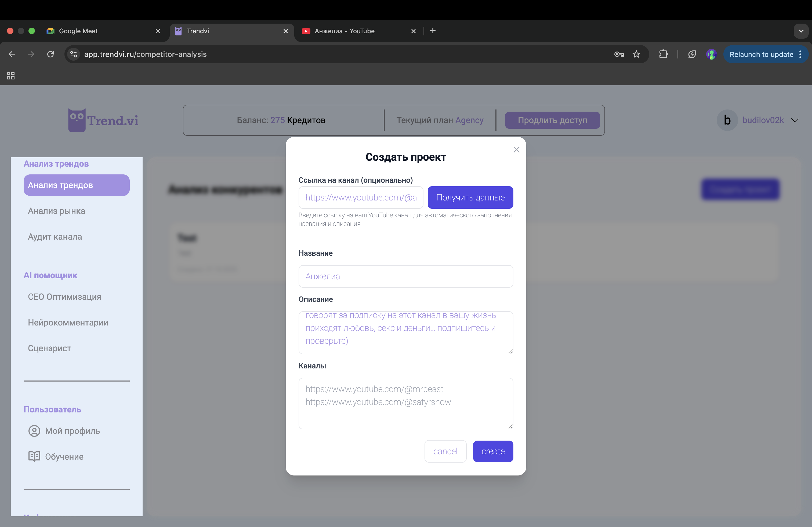Expand the tab search dropdown arrow
Image resolution: width=812 pixels, height=527 pixels.
801,31
